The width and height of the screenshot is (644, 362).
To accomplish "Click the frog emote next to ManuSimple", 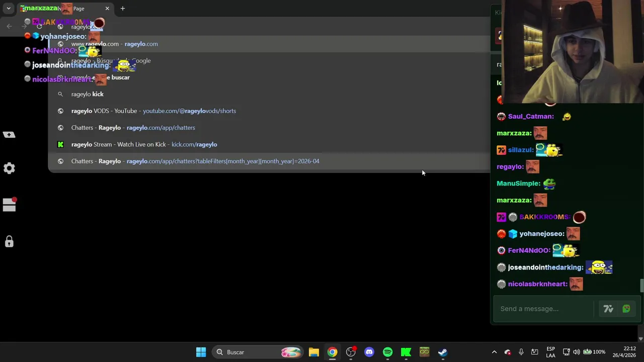I will 549,184.
